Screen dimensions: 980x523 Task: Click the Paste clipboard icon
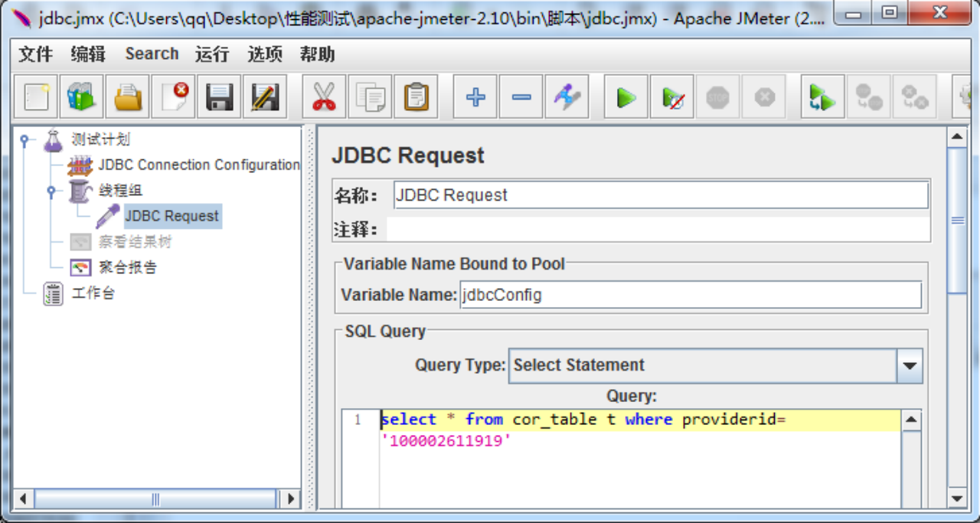click(416, 97)
